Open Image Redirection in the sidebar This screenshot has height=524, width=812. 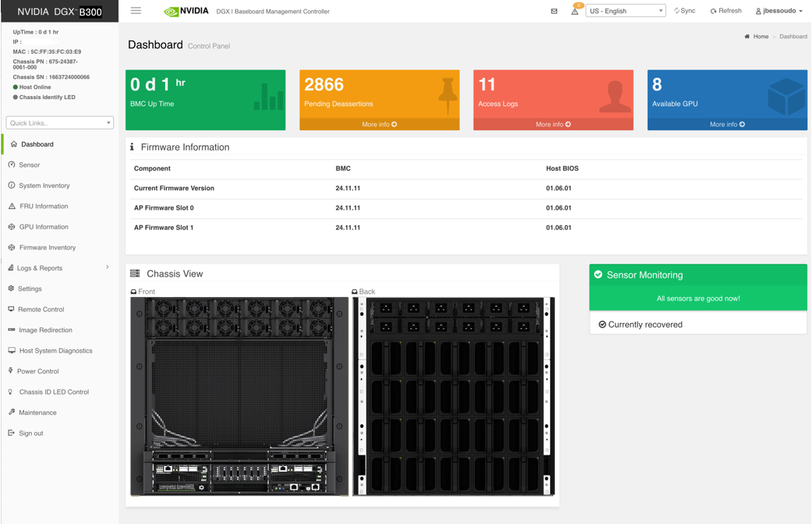44,330
